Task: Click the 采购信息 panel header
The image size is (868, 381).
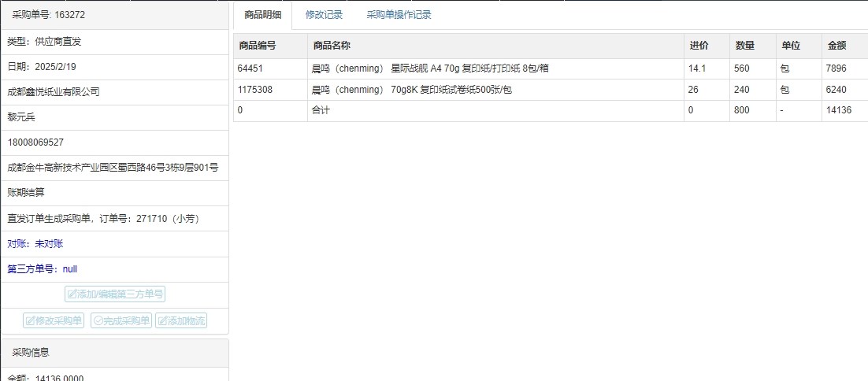Action: click(114, 353)
